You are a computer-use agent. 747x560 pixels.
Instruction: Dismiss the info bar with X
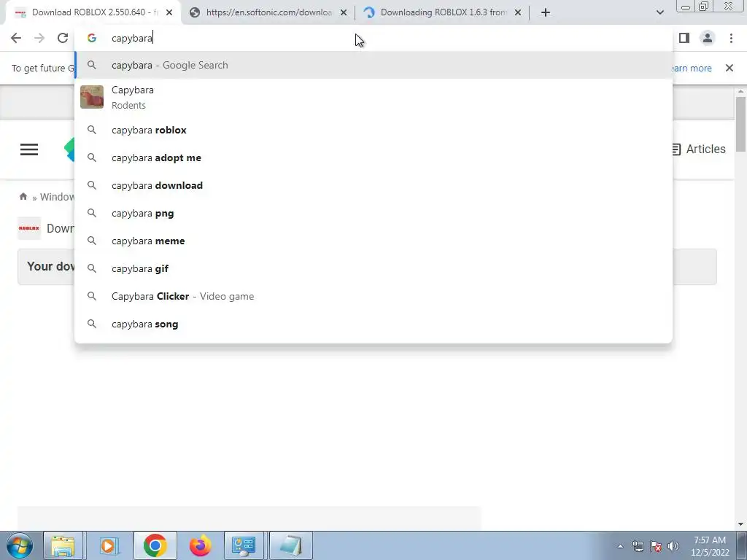coord(729,68)
